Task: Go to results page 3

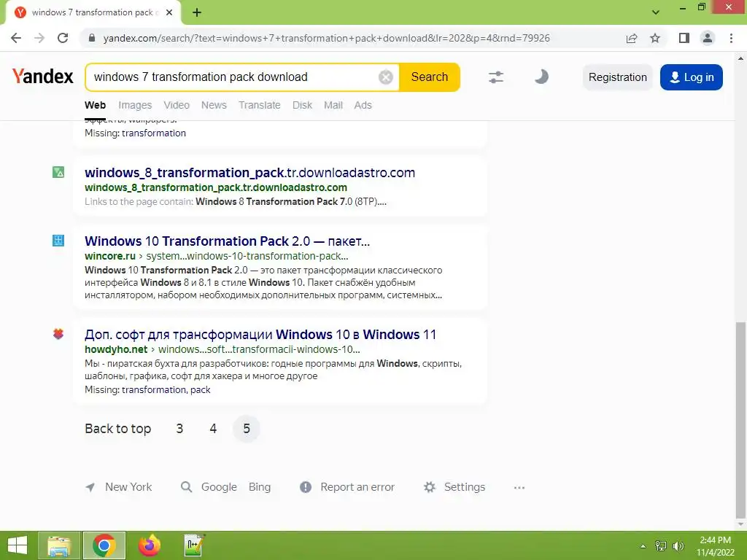Action: click(x=179, y=429)
